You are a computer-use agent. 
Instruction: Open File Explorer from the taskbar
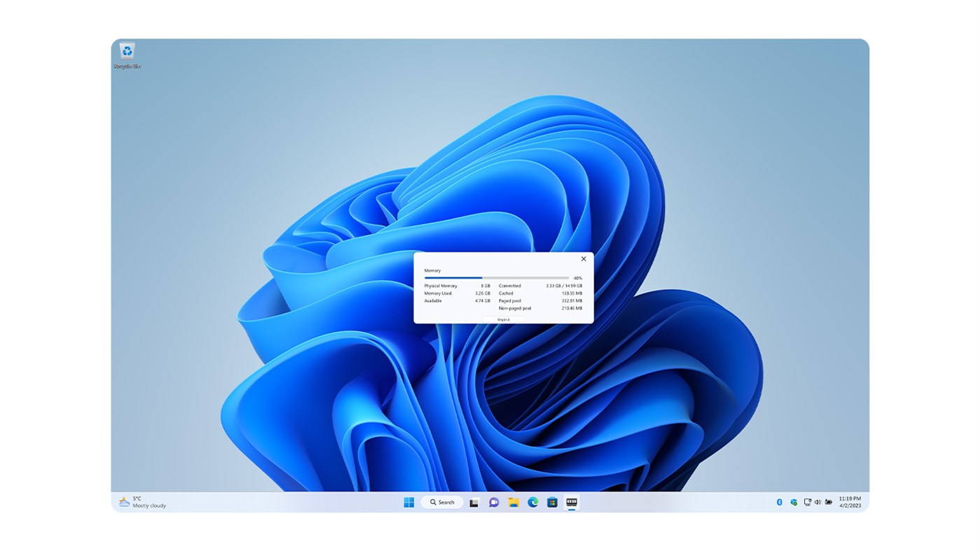[x=513, y=502]
